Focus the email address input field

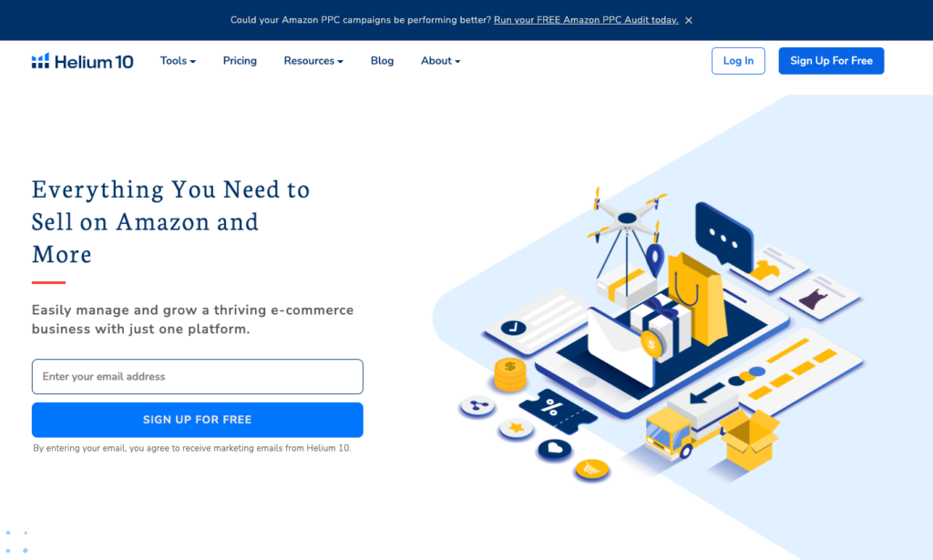[198, 376]
